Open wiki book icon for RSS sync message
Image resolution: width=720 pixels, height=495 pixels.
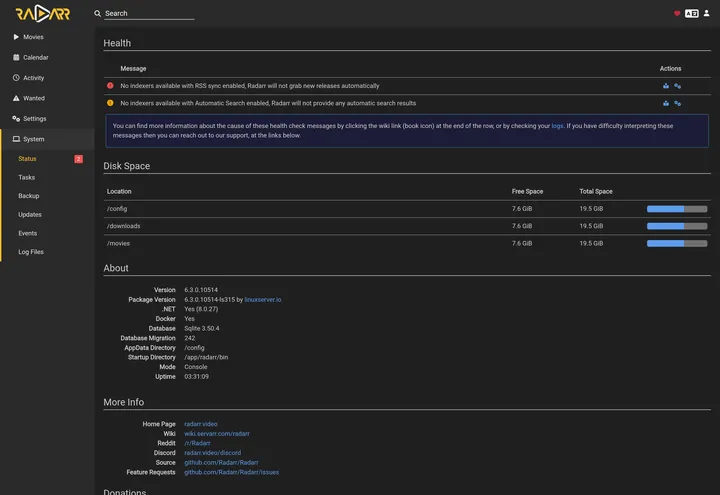(x=666, y=86)
